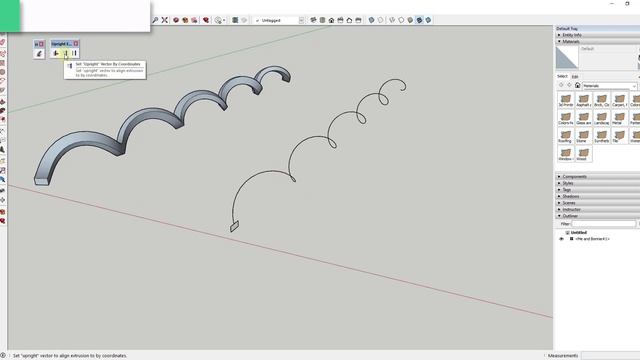Viewport: 640px width, 360px height.
Task: Open the Roofing materials folder
Action: coord(565,136)
